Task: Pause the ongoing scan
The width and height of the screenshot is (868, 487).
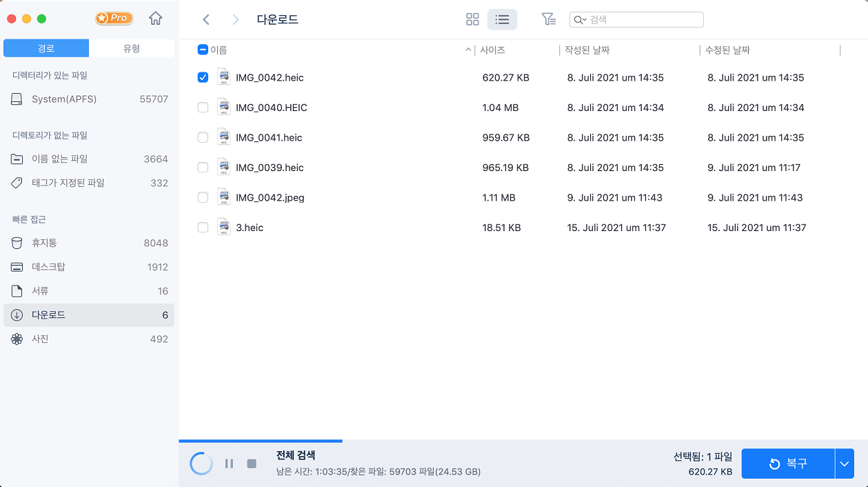Action: click(229, 463)
